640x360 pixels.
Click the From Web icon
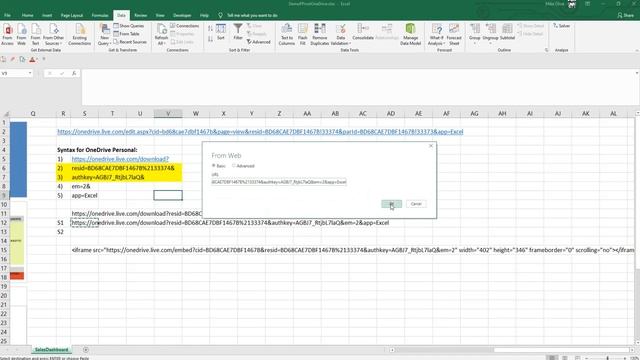pyautogui.click(x=21, y=34)
